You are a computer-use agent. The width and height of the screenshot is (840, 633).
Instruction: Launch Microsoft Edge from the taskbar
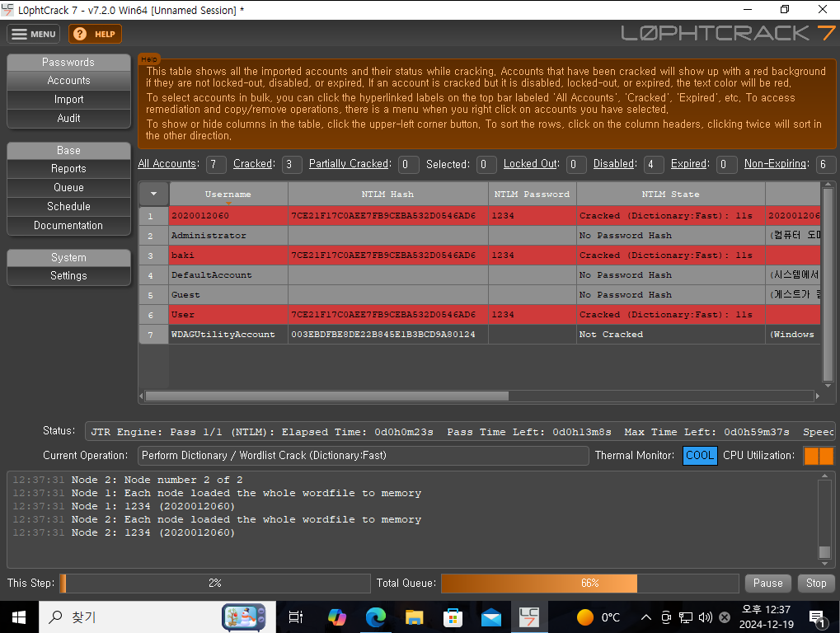376,617
